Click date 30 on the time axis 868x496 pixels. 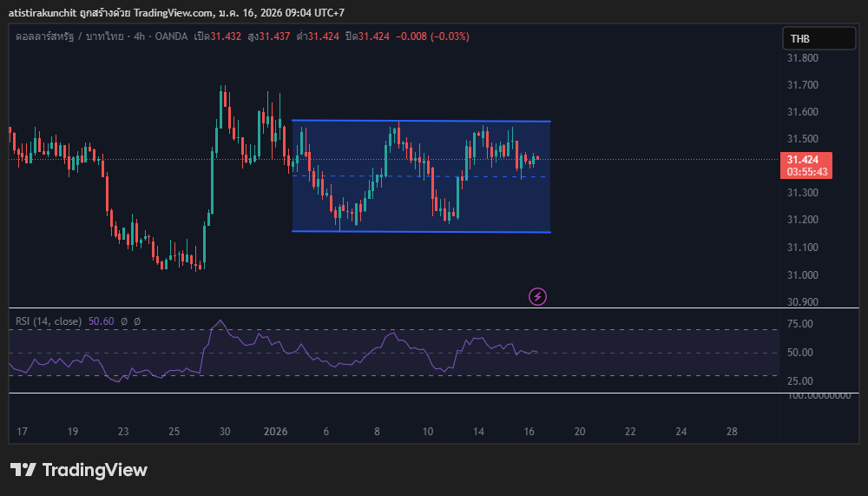[x=224, y=431]
